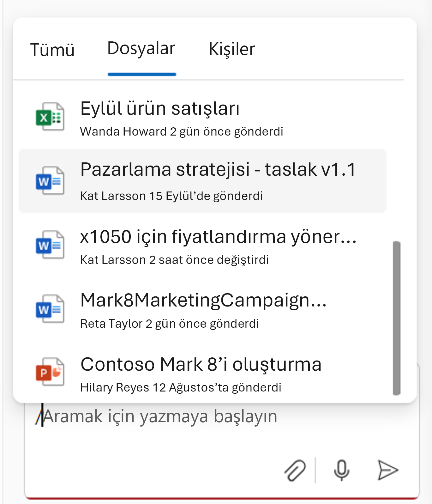
Task: Switch to the Tümü tab
Action: point(52,50)
